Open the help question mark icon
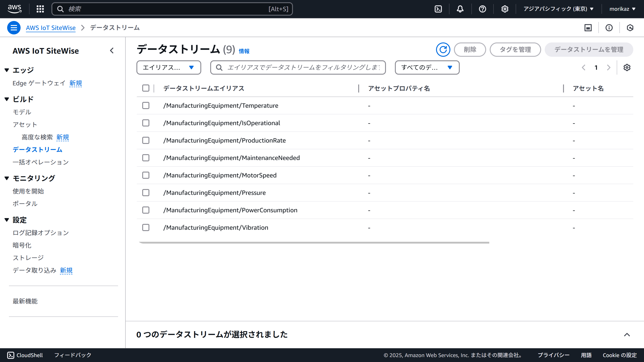The height and width of the screenshot is (362, 644). [x=482, y=9]
